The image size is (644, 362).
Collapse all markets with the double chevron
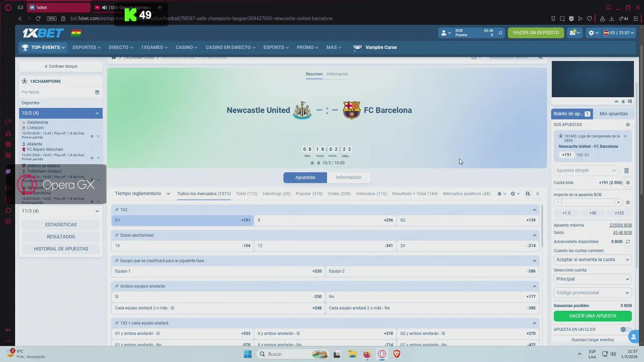coord(537,194)
